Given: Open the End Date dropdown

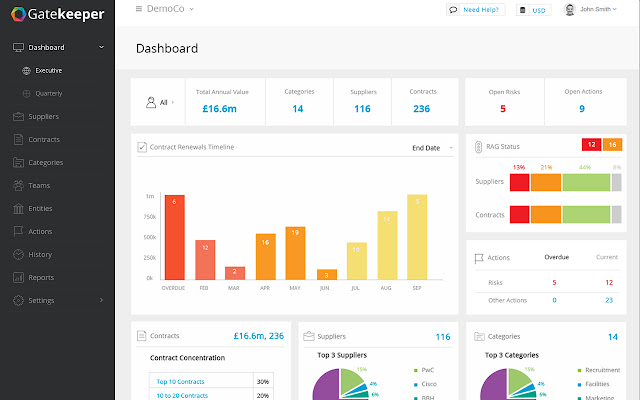Looking at the screenshot, I should [432, 148].
